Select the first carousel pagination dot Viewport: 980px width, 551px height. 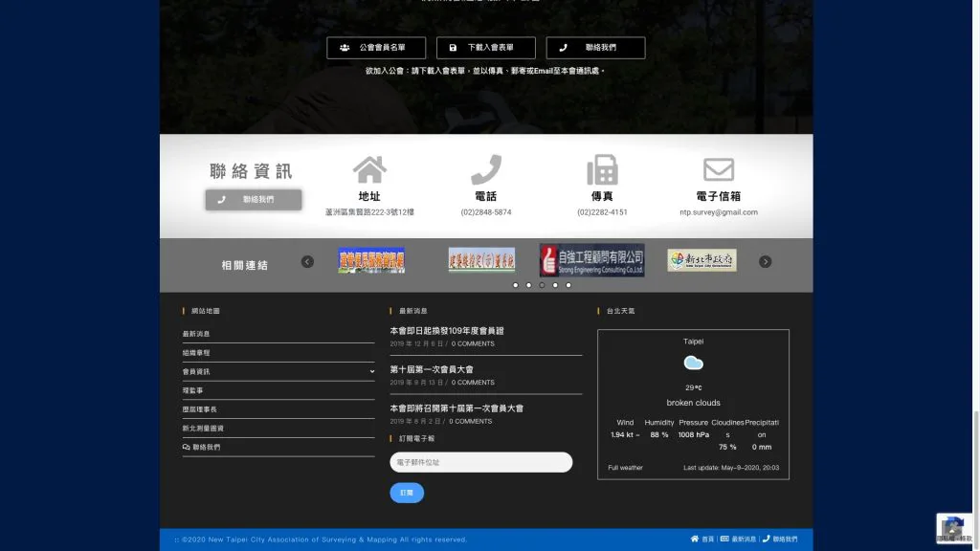point(516,285)
